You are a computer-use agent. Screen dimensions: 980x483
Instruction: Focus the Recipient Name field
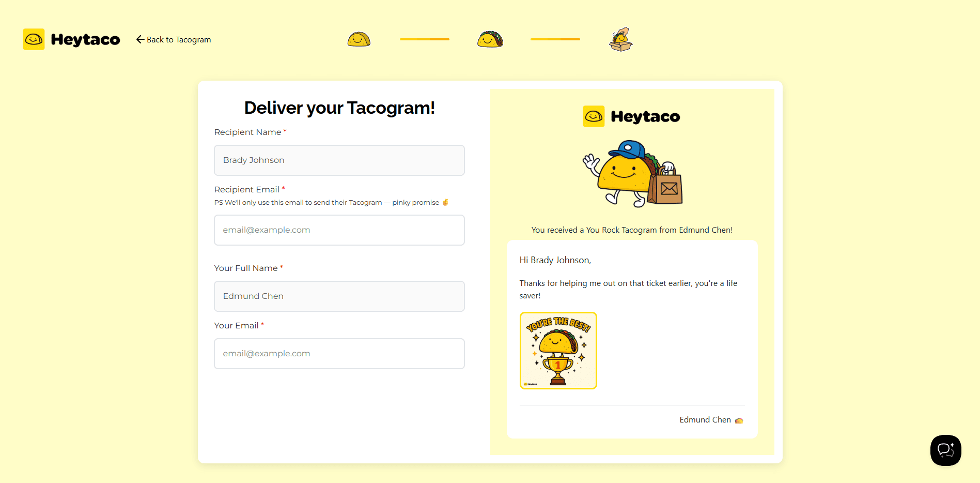point(339,160)
